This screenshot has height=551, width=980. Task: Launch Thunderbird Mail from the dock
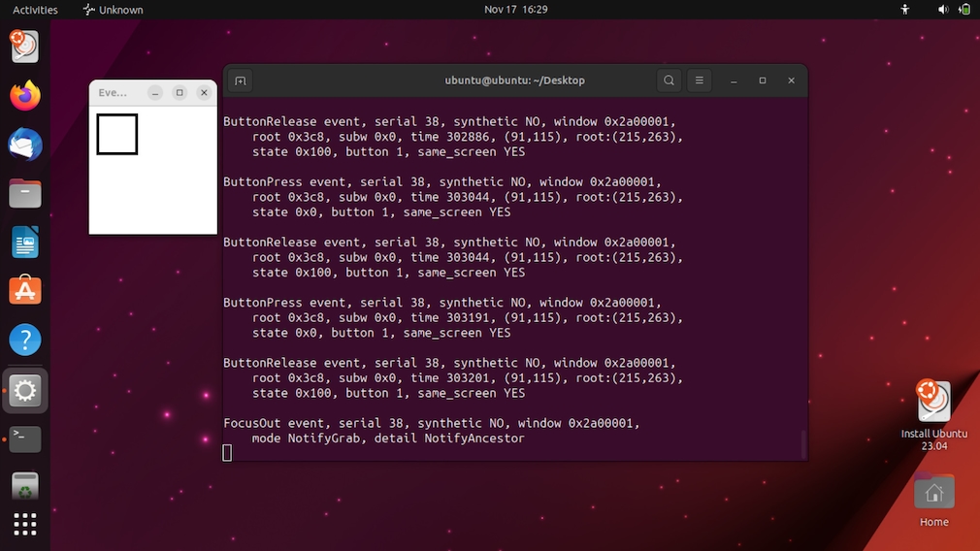coord(25,145)
